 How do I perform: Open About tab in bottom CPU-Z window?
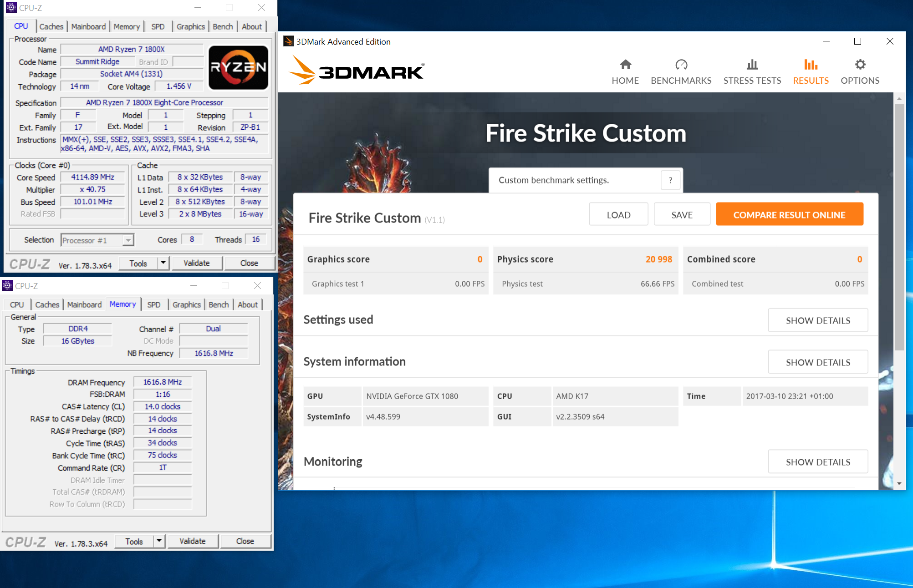pyautogui.click(x=248, y=304)
